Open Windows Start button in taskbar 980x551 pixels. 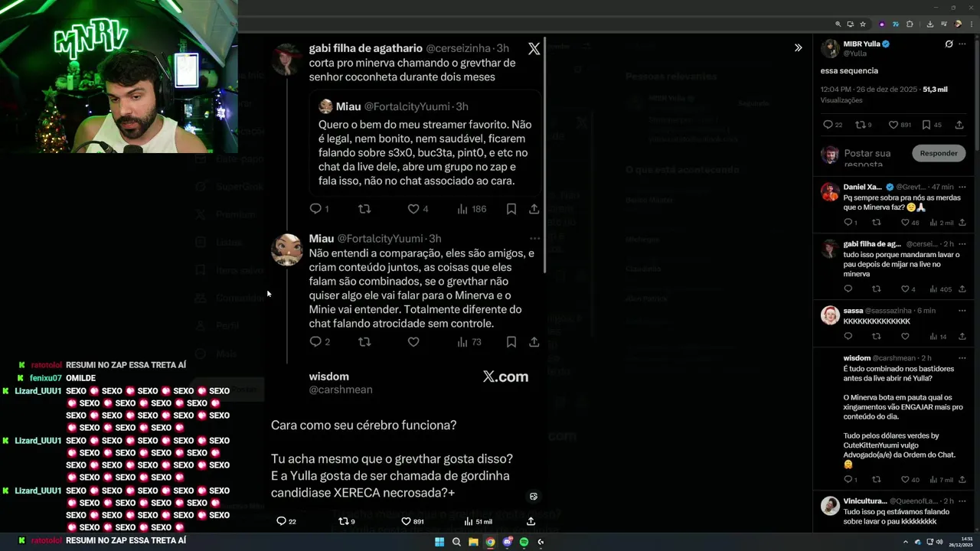click(439, 542)
